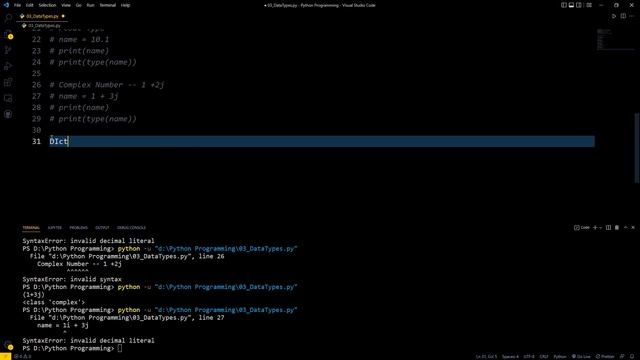The width and height of the screenshot is (640, 360).
Task: Open the File menu
Action: (17, 5)
